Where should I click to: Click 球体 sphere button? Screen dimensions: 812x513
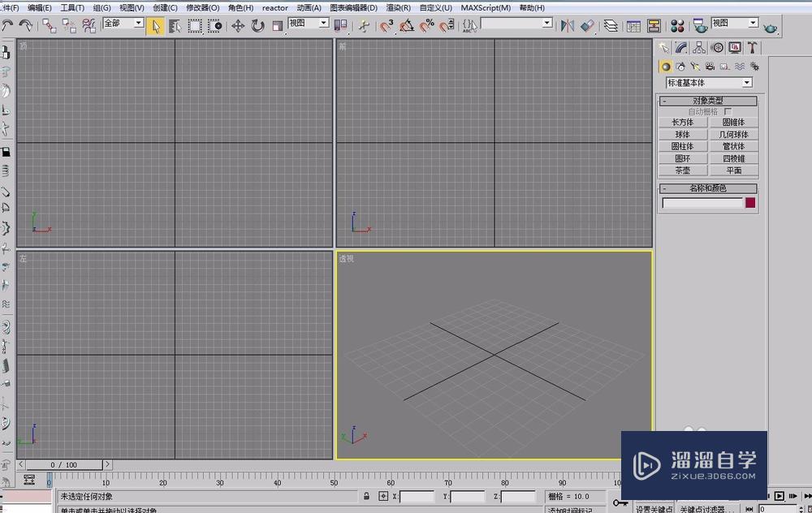click(x=683, y=135)
